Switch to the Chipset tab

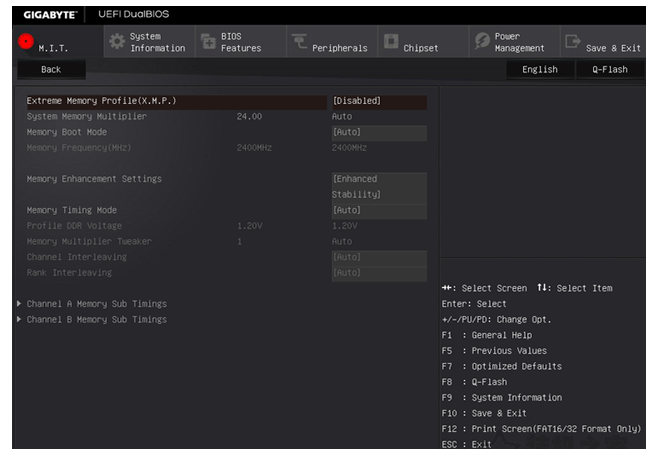click(420, 48)
